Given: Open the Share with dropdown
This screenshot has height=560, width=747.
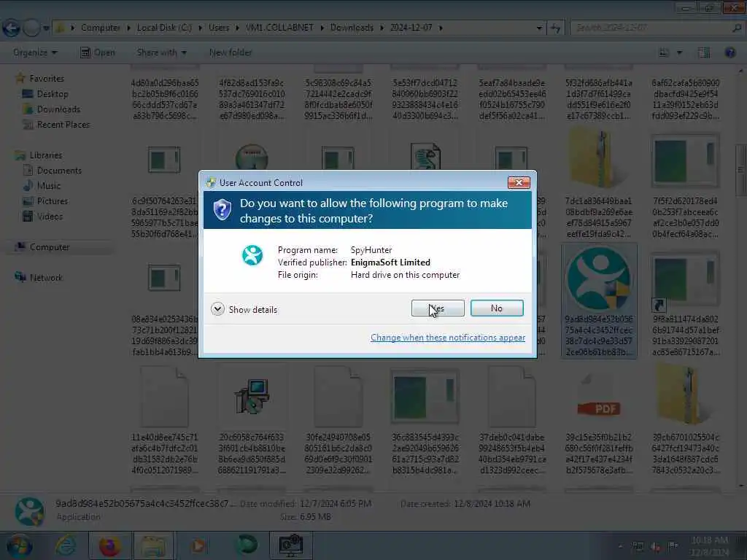Looking at the screenshot, I should [x=161, y=52].
